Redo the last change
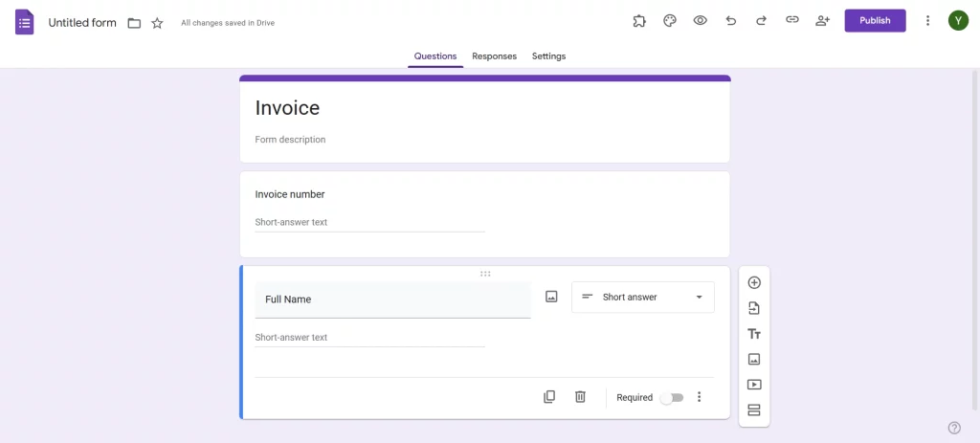 click(761, 21)
